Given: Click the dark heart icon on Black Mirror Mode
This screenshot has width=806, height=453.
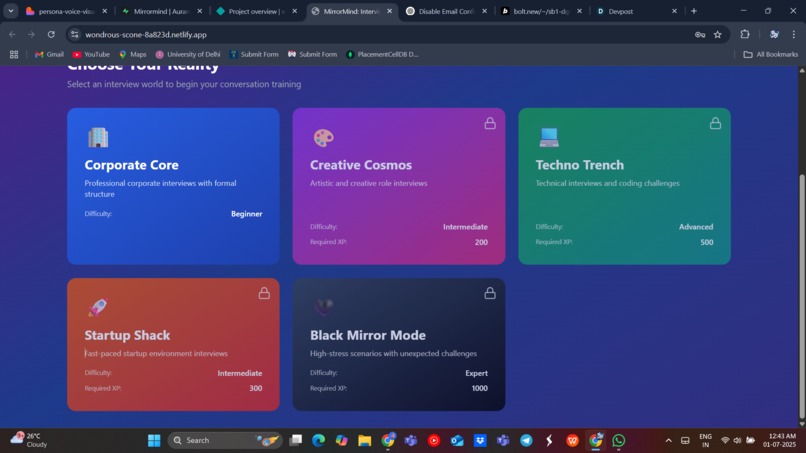Looking at the screenshot, I should (x=323, y=307).
